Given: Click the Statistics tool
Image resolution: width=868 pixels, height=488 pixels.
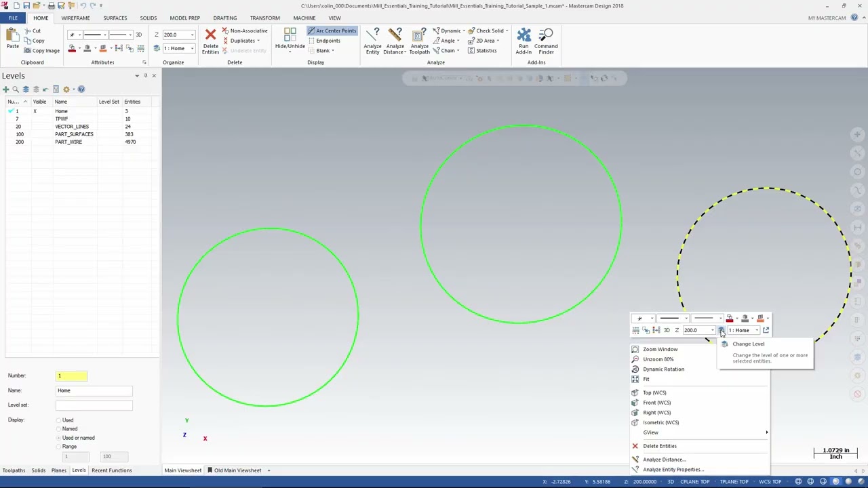Looking at the screenshot, I should click(x=481, y=51).
